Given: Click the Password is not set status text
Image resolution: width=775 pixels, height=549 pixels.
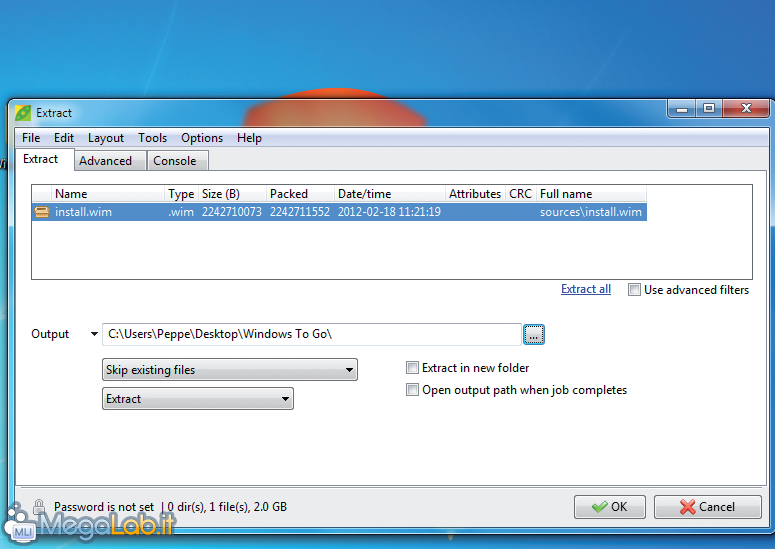Looking at the screenshot, I should click(x=104, y=507).
